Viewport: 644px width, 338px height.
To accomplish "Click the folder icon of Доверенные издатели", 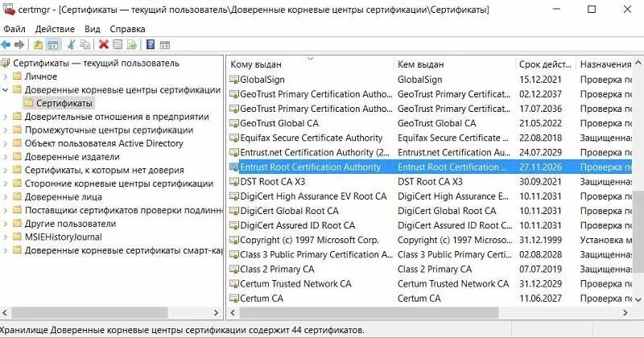I will pyautogui.click(x=17, y=156).
